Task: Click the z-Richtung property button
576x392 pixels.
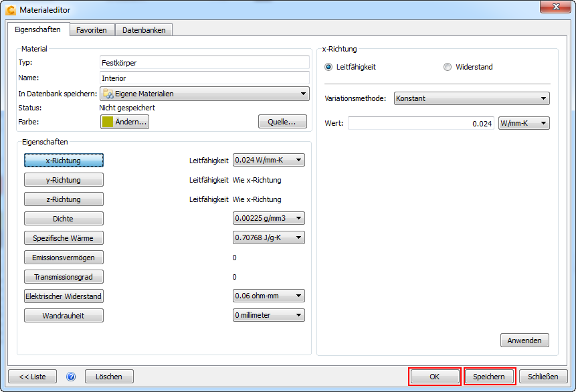Action: click(64, 199)
